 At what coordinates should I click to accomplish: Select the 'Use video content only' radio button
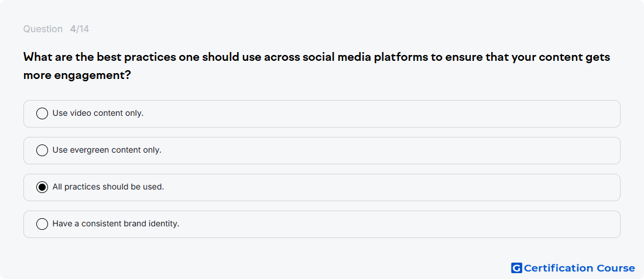42,113
